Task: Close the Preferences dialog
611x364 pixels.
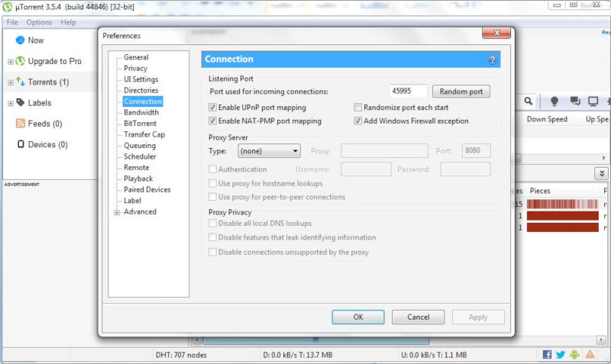Action: (x=496, y=33)
